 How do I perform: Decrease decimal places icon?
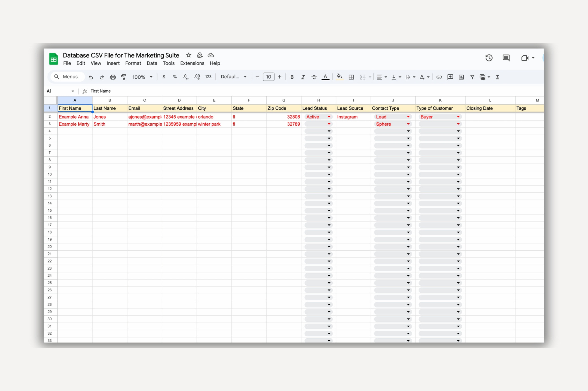coord(186,77)
